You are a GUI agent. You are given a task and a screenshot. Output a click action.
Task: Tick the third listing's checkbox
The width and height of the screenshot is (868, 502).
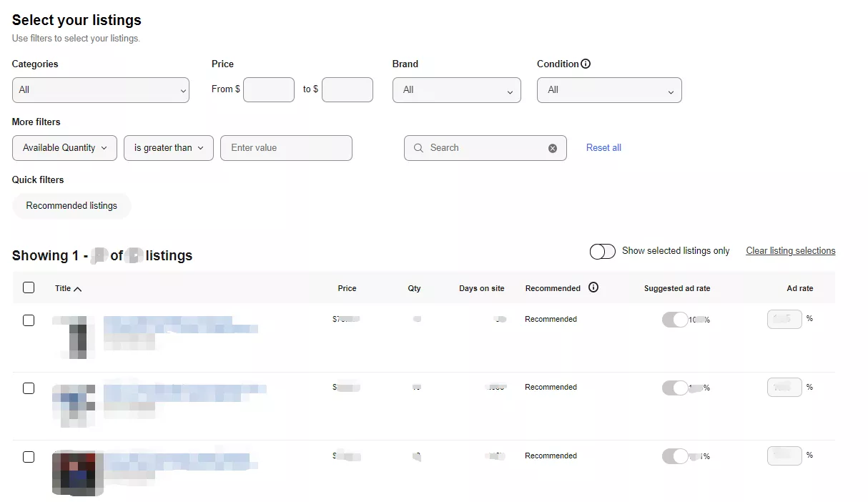tap(29, 456)
